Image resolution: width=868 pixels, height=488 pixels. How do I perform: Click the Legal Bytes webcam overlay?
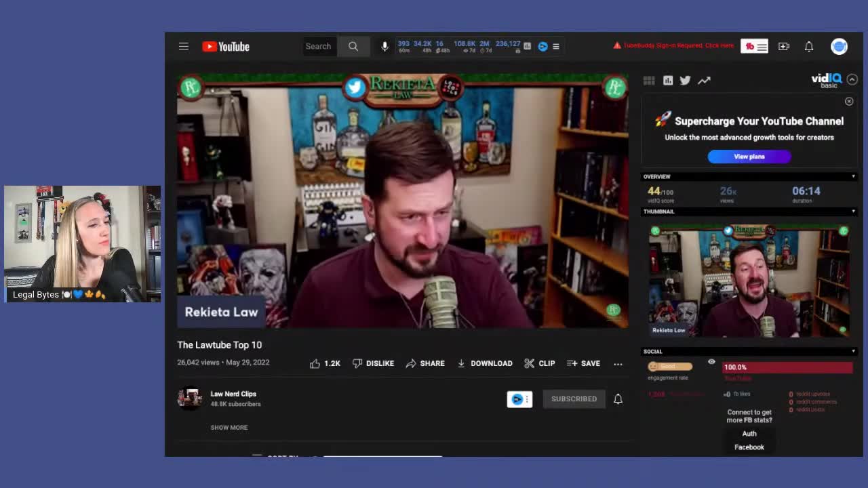click(x=83, y=244)
